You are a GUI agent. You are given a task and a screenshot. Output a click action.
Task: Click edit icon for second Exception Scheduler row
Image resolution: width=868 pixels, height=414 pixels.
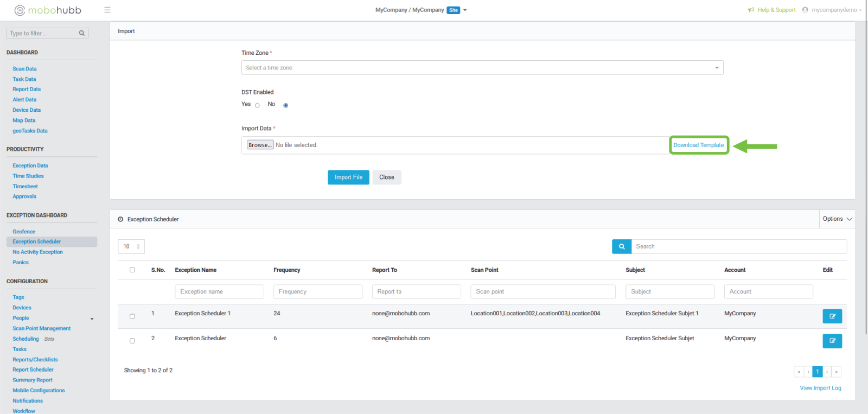(832, 341)
